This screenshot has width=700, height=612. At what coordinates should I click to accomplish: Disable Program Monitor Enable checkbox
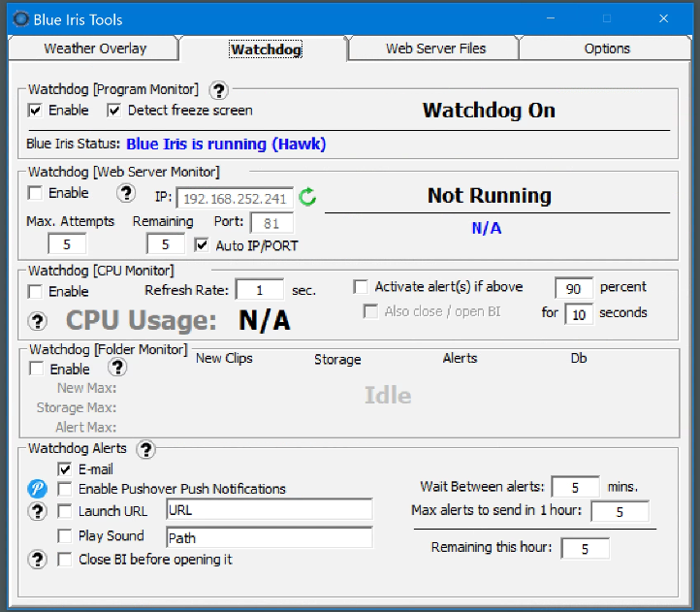[35, 111]
